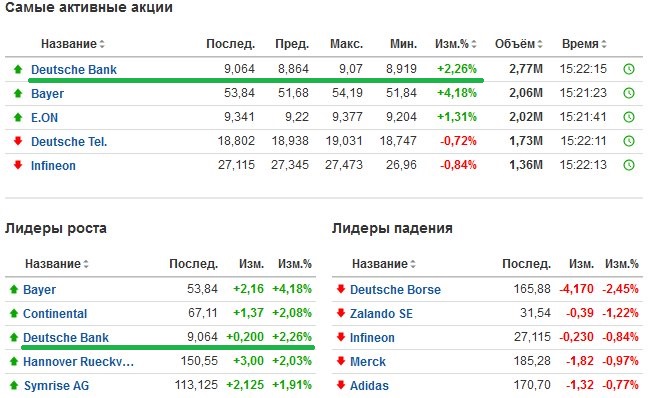
Task: Click red down arrow beside Deutsche Tel.
Action: [x=18, y=141]
